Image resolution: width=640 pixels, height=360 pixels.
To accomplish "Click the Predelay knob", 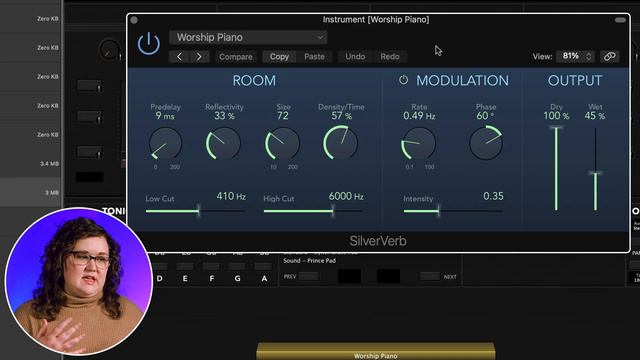I will click(x=165, y=143).
